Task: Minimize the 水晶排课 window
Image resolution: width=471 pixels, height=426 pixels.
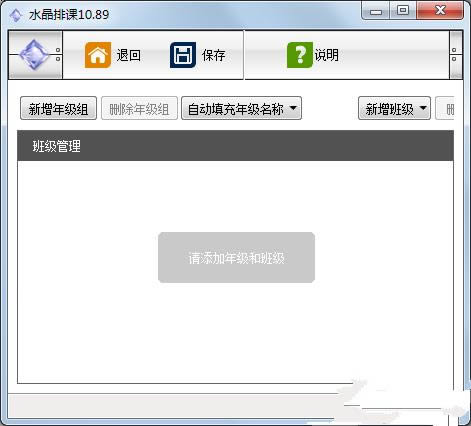Action: coord(376,11)
